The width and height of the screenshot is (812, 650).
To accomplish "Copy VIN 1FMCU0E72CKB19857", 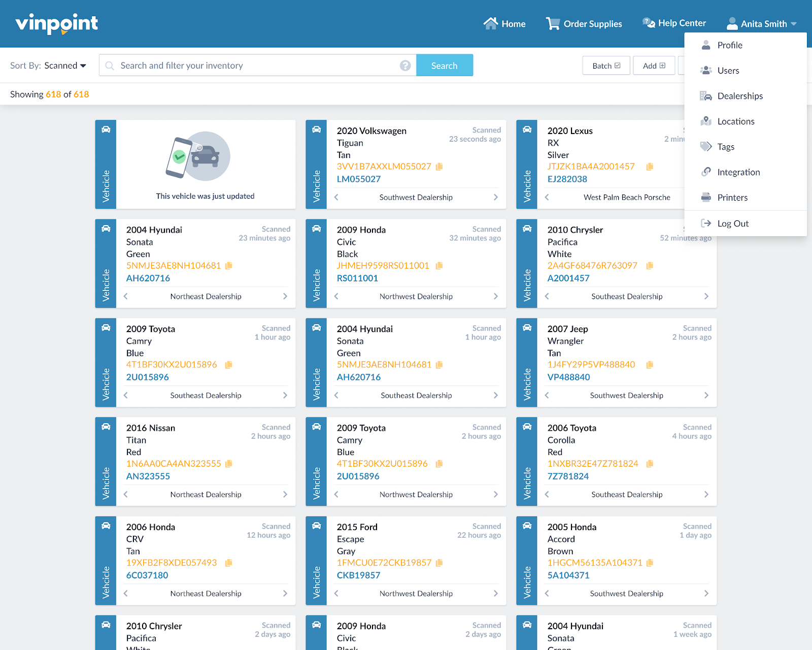I will (439, 563).
